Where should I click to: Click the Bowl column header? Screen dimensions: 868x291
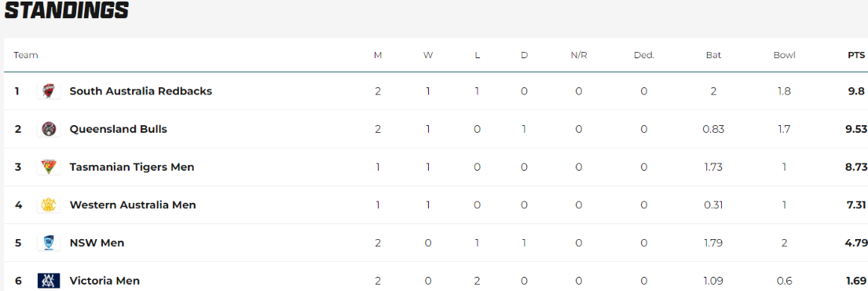tap(785, 55)
